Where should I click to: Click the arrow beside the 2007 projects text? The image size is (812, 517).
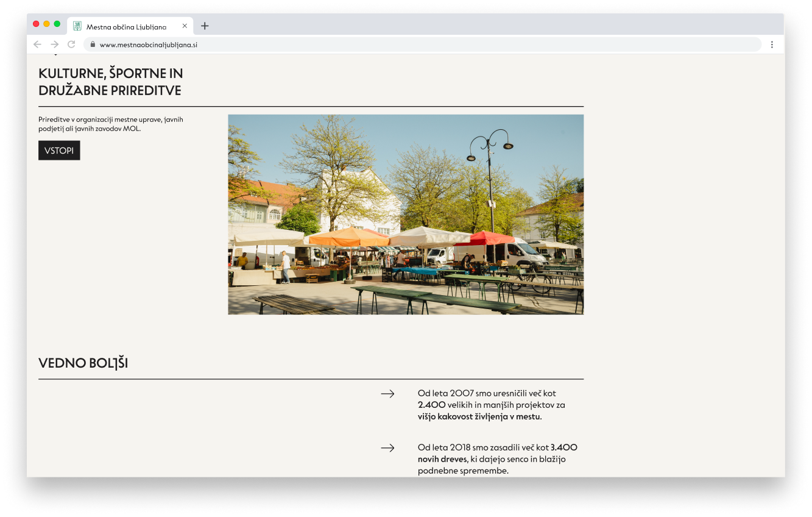click(x=387, y=394)
